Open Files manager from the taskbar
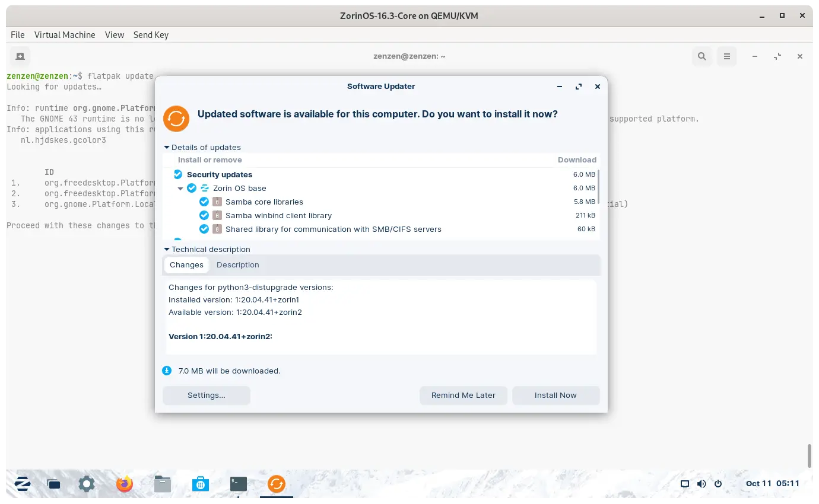 pyautogui.click(x=163, y=484)
